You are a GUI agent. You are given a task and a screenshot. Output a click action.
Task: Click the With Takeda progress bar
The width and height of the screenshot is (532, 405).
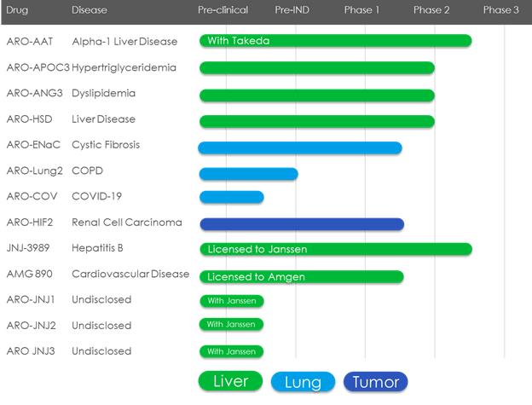(x=335, y=41)
